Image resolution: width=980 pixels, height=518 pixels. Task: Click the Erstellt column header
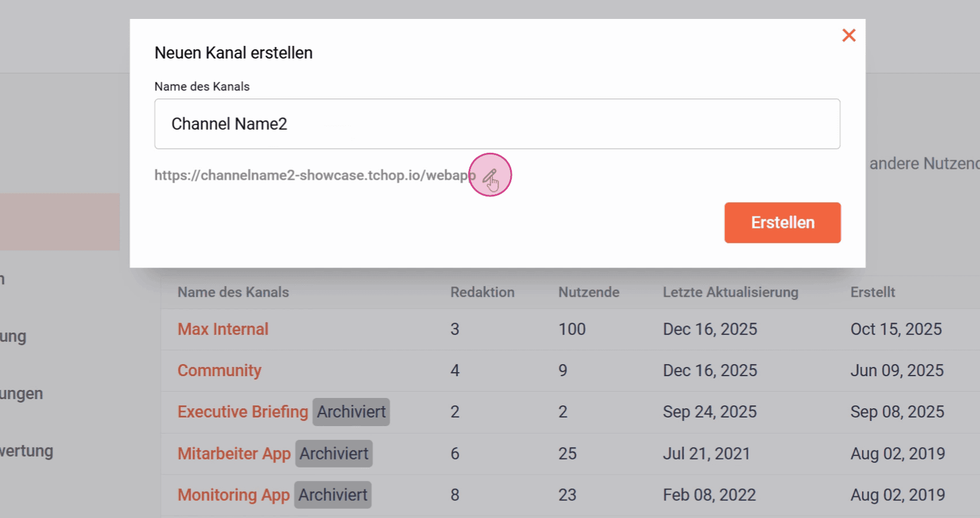873,292
